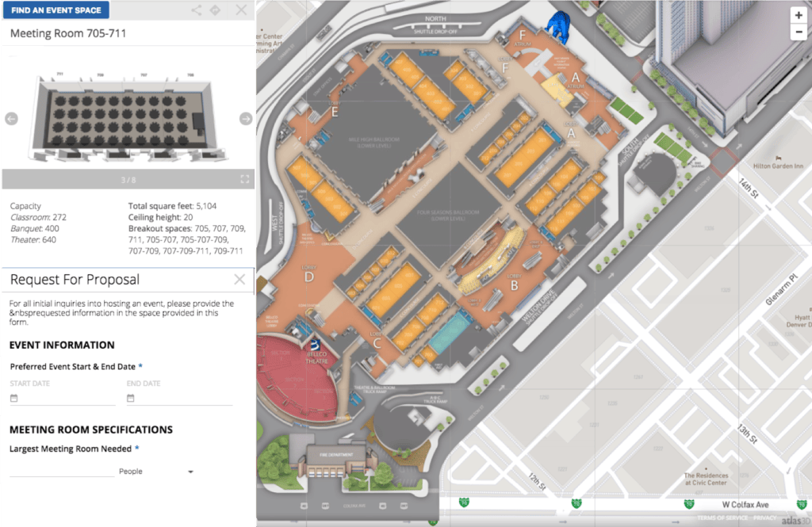The height and width of the screenshot is (527, 812).
Task: Open the Privacy link on map
Action: 764,518
